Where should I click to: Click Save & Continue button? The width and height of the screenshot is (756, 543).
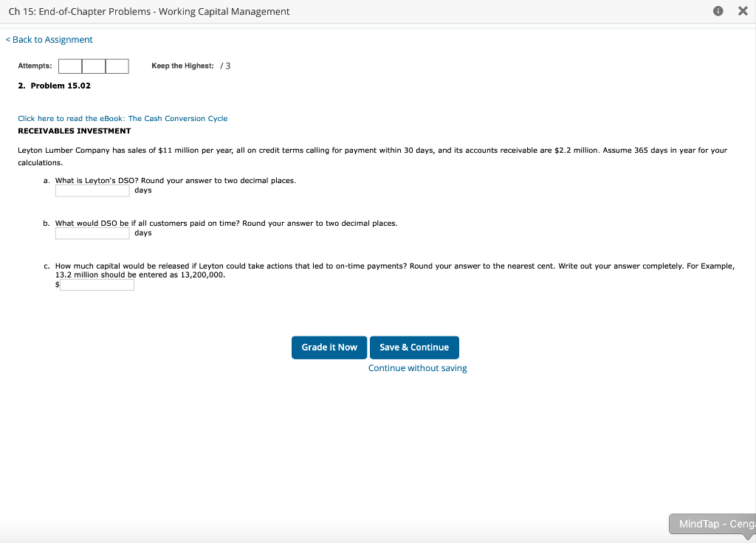(x=414, y=347)
